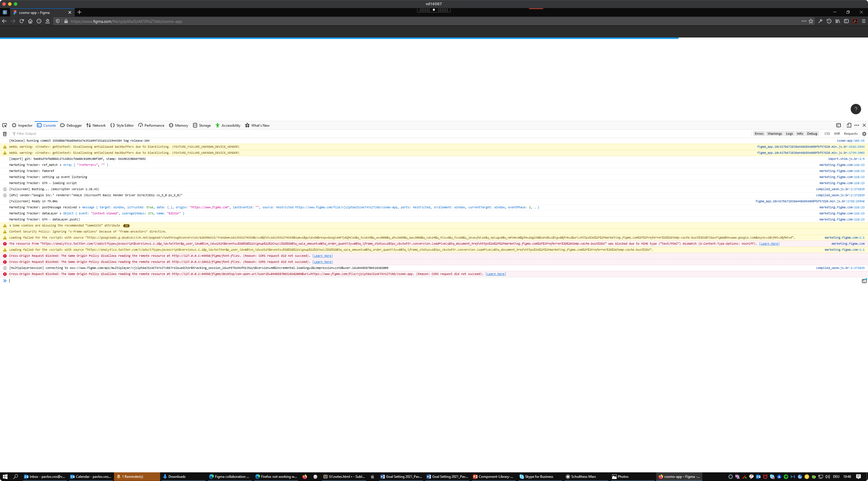Click the responsive design mode icon
868x481 pixels.
tap(849, 125)
